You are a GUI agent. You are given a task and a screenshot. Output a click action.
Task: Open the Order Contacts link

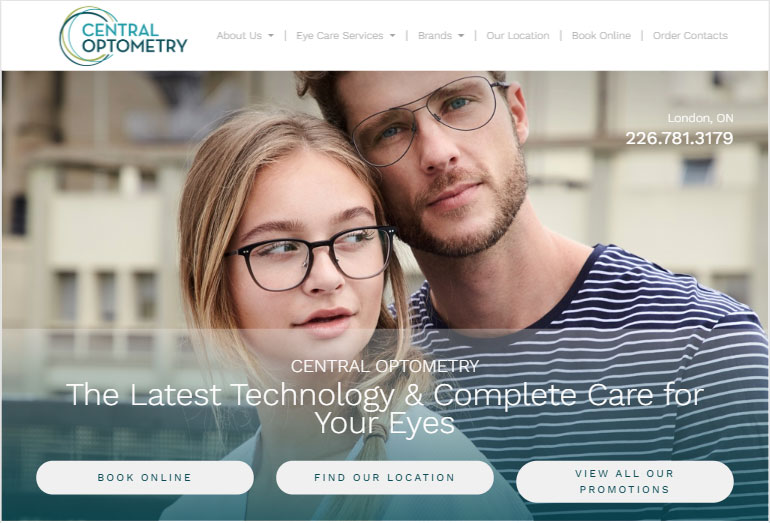pyautogui.click(x=690, y=36)
